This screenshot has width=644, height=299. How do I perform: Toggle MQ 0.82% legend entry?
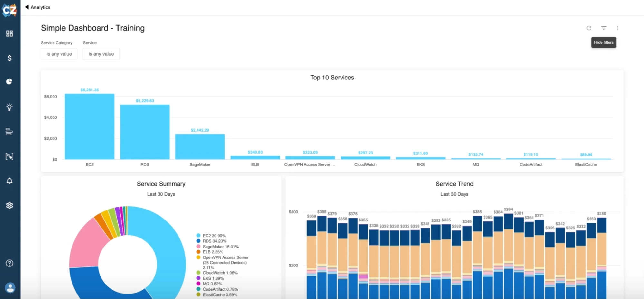click(x=209, y=284)
